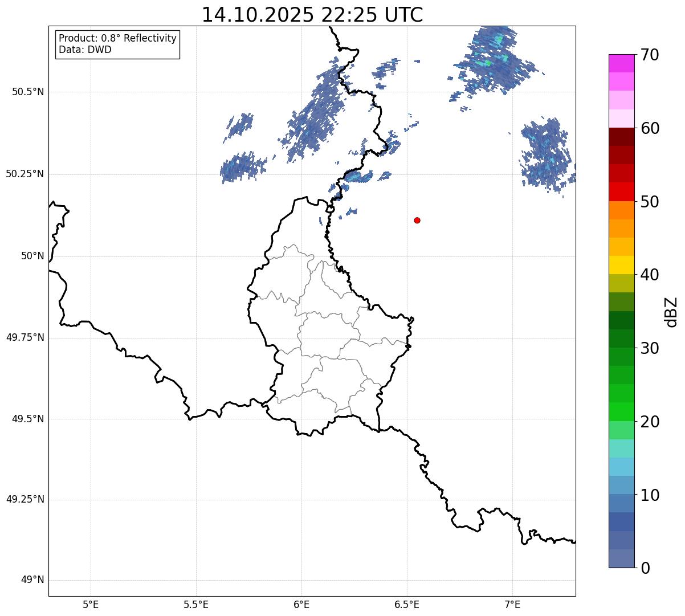Select the 7°E longitude tick label
Screen dimensions: 685x616
[x=512, y=604]
